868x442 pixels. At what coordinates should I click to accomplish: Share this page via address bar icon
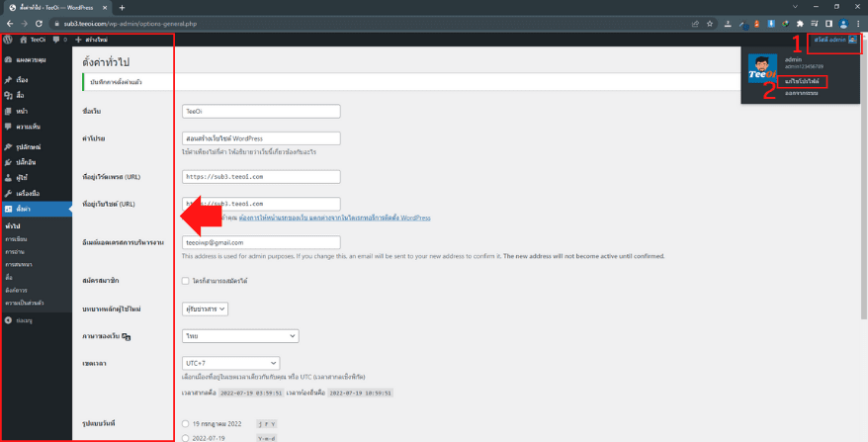point(695,24)
